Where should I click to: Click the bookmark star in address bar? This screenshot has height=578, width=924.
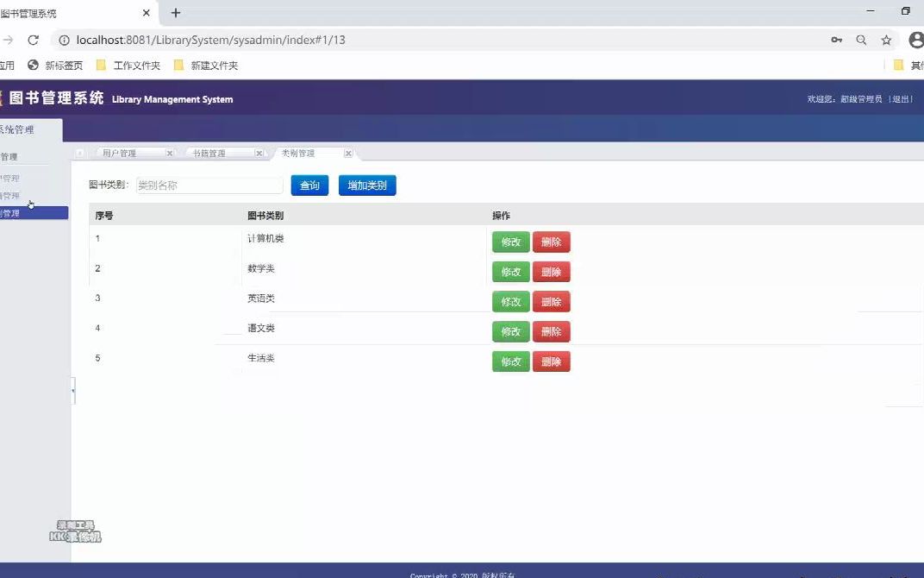click(x=884, y=40)
